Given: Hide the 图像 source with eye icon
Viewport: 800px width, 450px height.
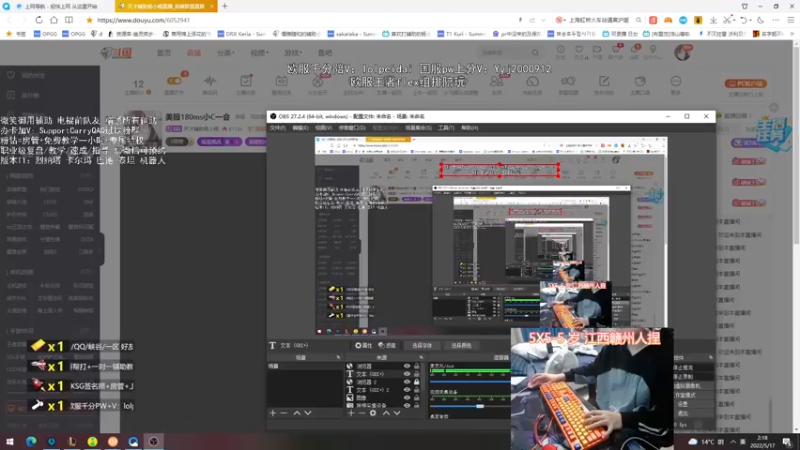Looking at the screenshot, I should [407, 397].
